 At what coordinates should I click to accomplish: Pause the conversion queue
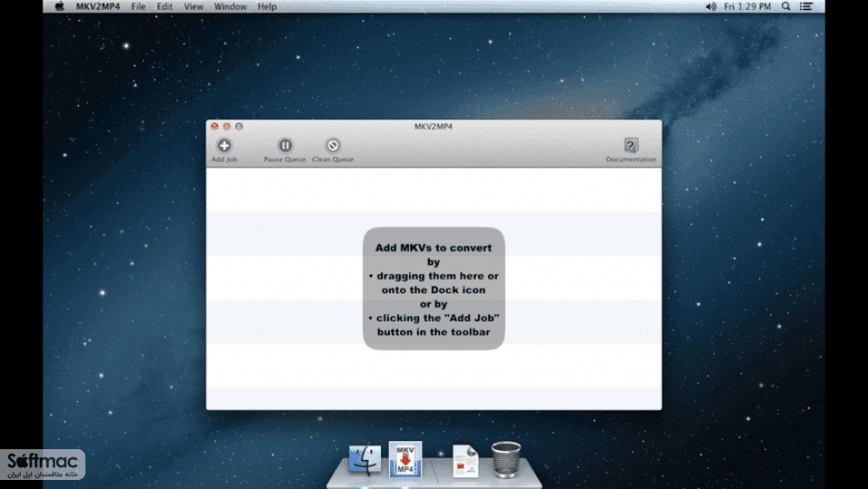[x=285, y=146]
